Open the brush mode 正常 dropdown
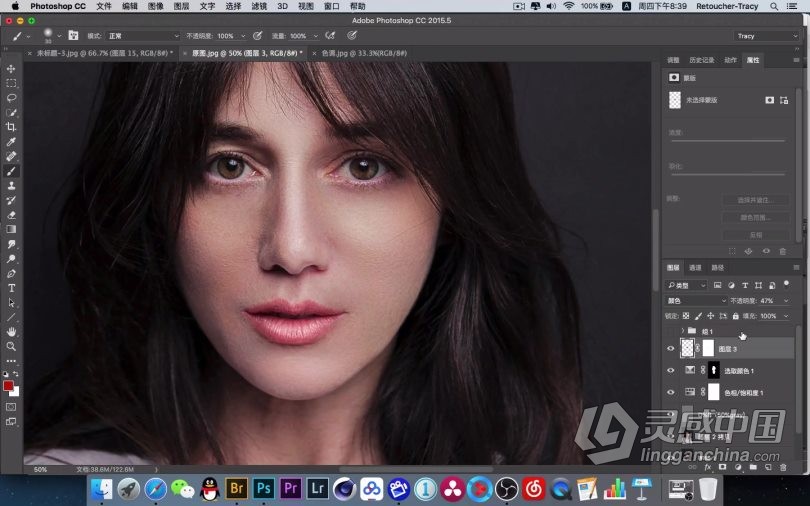This screenshot has height=506, width=810. point(143,36)
